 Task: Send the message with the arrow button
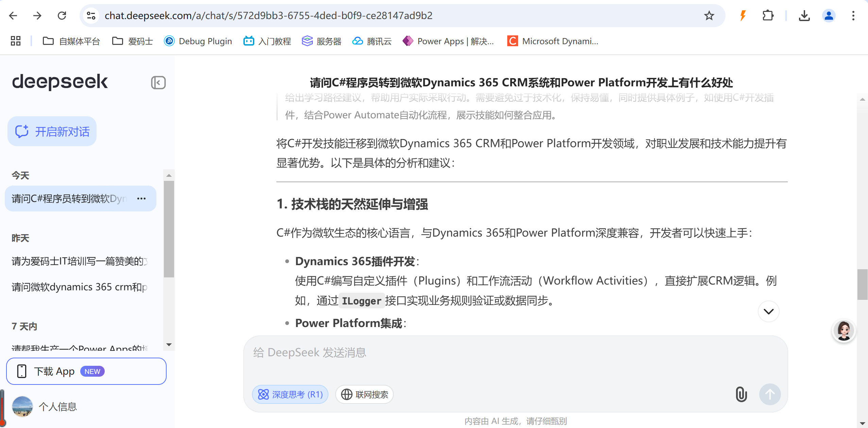(x=770, y=394)
